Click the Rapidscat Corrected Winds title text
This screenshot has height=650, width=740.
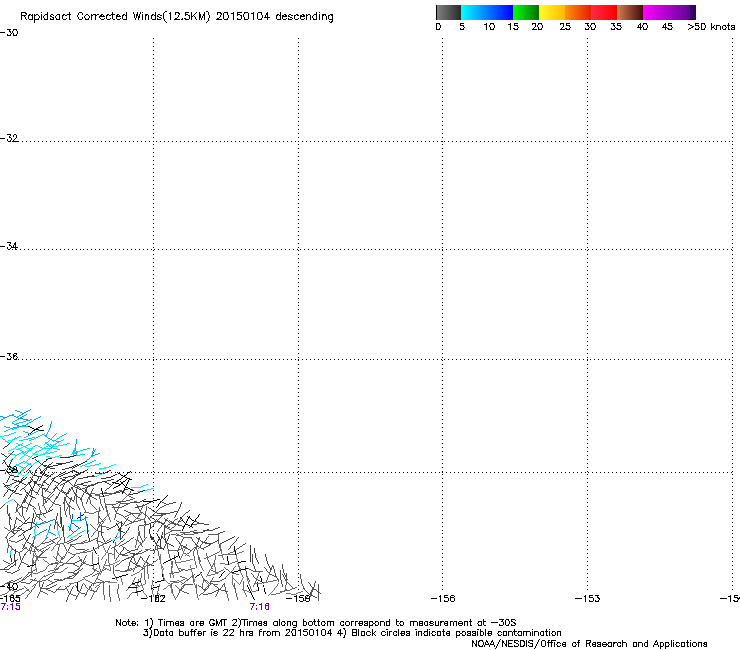tap(177, 17)
